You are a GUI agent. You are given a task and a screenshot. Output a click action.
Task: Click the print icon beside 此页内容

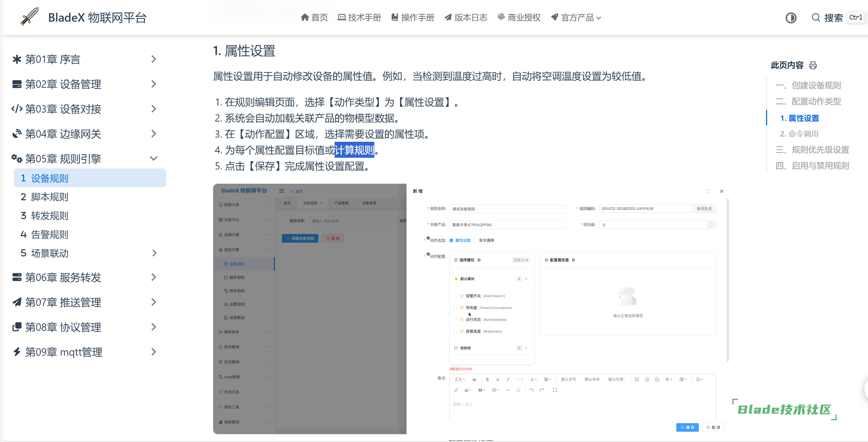click(813, 65)
